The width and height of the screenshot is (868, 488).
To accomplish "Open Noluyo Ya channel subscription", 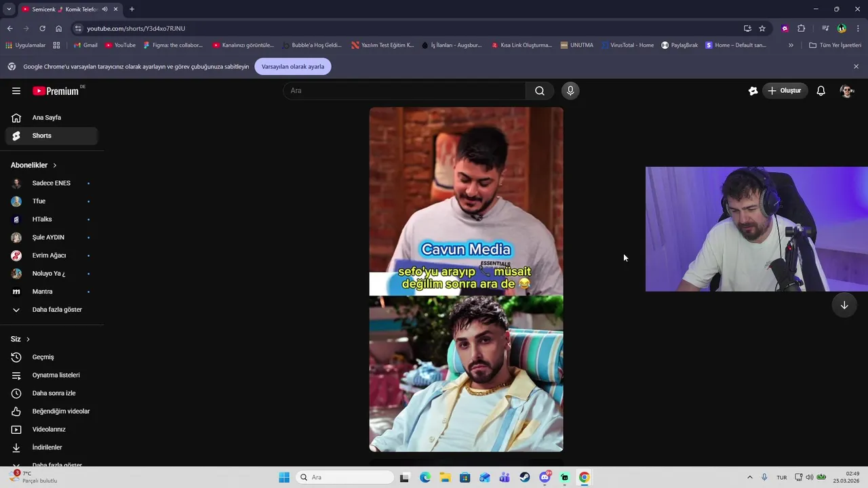I will tap(52, 274).
